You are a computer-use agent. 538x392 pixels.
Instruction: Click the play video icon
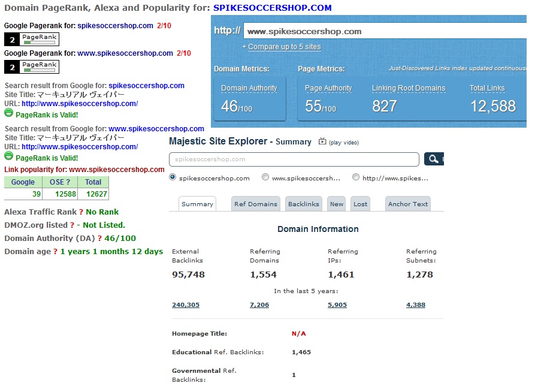coord(322,141)
